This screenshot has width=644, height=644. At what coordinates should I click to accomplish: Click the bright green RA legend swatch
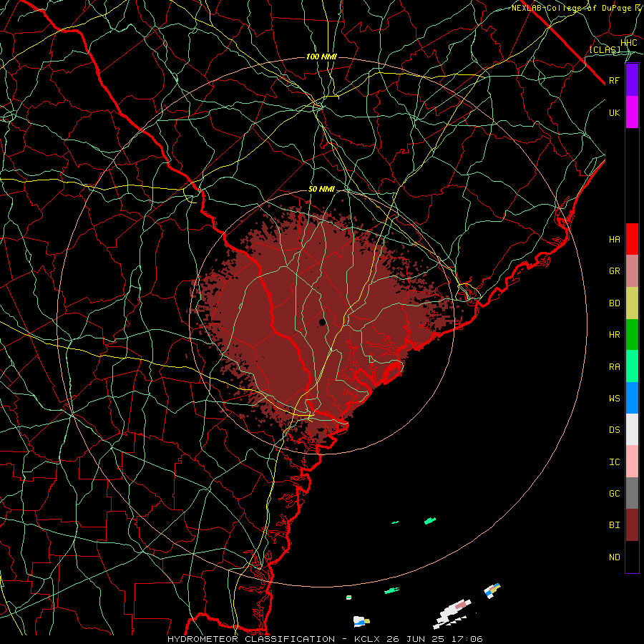tap(632, 366)
